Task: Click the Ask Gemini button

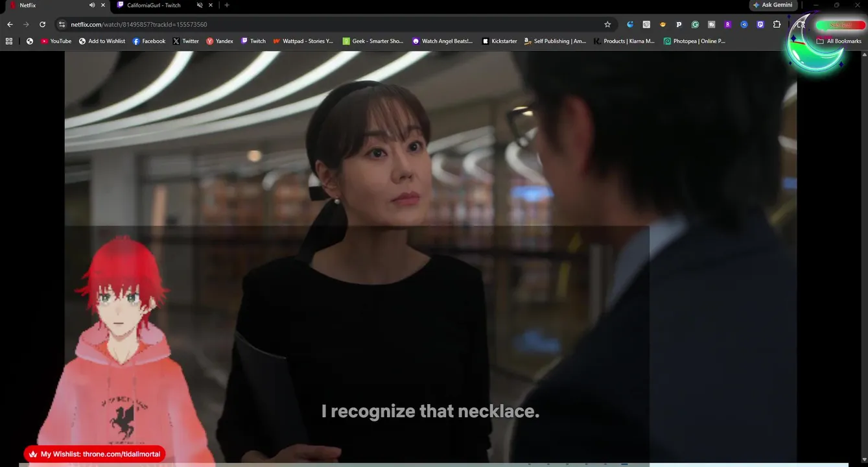Action: pos(773,5)
